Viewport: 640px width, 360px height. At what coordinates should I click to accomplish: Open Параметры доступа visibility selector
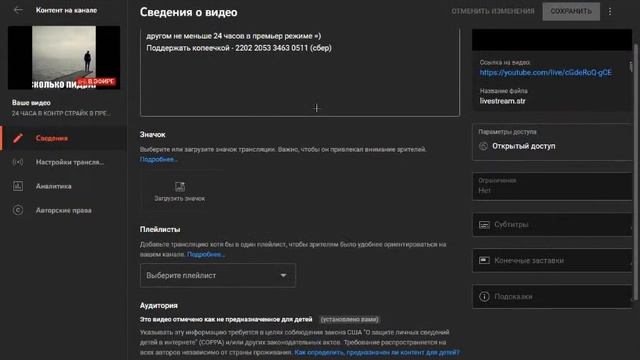pyautogui.click(x=552, y=142)
